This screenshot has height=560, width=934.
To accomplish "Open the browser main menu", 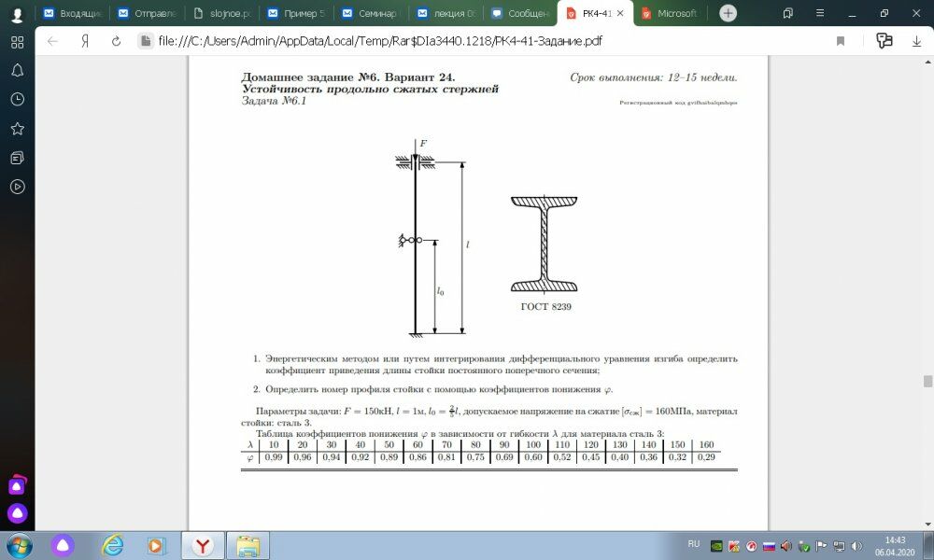I will (820, 13).
